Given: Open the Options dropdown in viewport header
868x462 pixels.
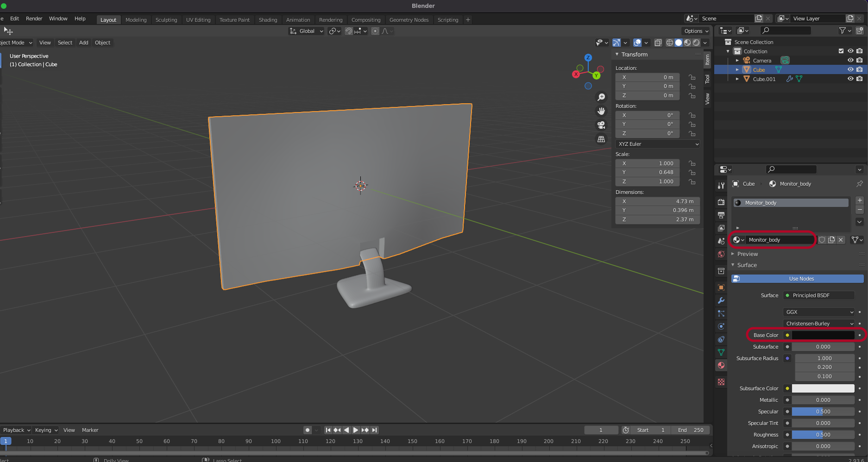Looking at the screenshot, I should (696, 31).
